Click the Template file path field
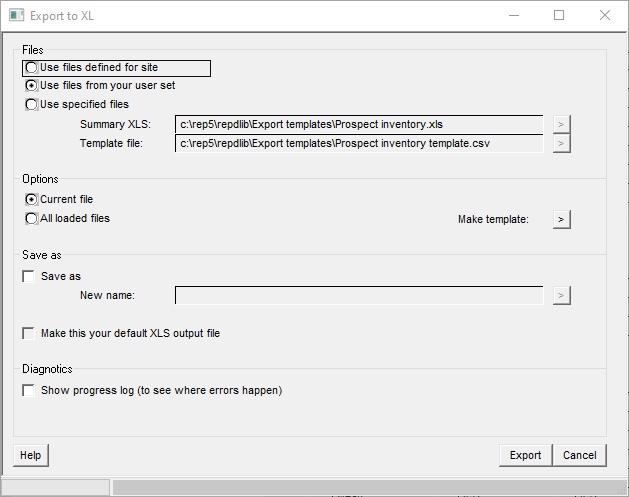Image resolution: width=629 pixels, height=497 pixels. tap(358, 143)
